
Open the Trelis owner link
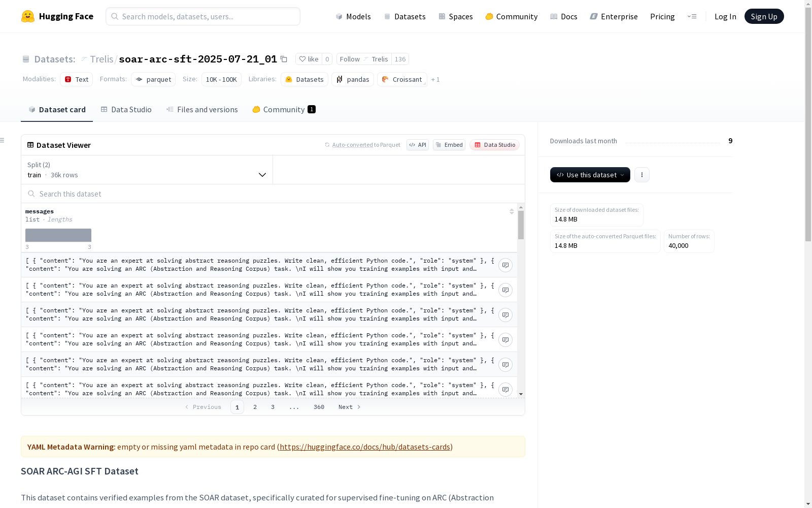point(101,59)
